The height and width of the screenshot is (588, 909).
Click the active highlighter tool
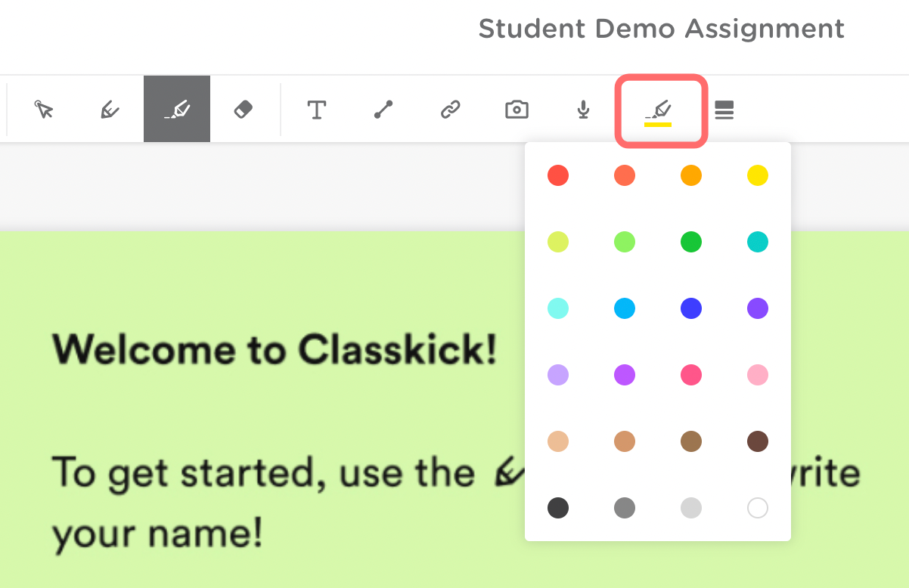pyautogui.click(x=177, y=110)
